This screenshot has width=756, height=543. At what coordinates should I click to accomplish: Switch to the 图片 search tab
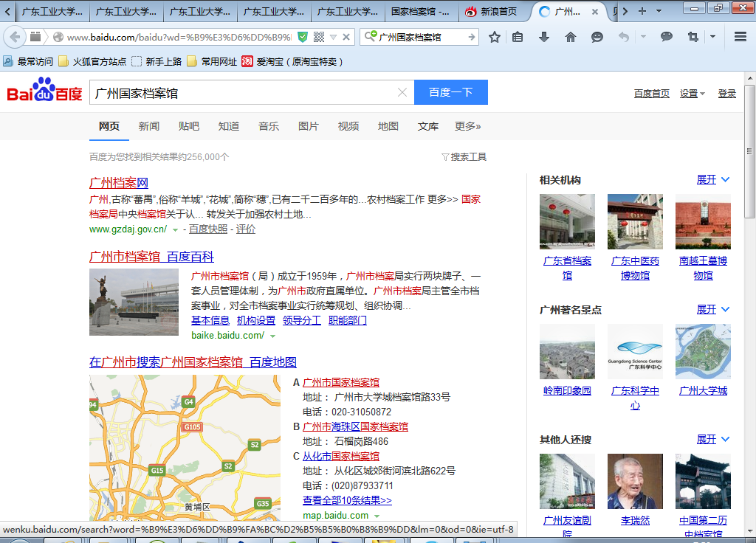pyautogui.click(x=309, y=126)
